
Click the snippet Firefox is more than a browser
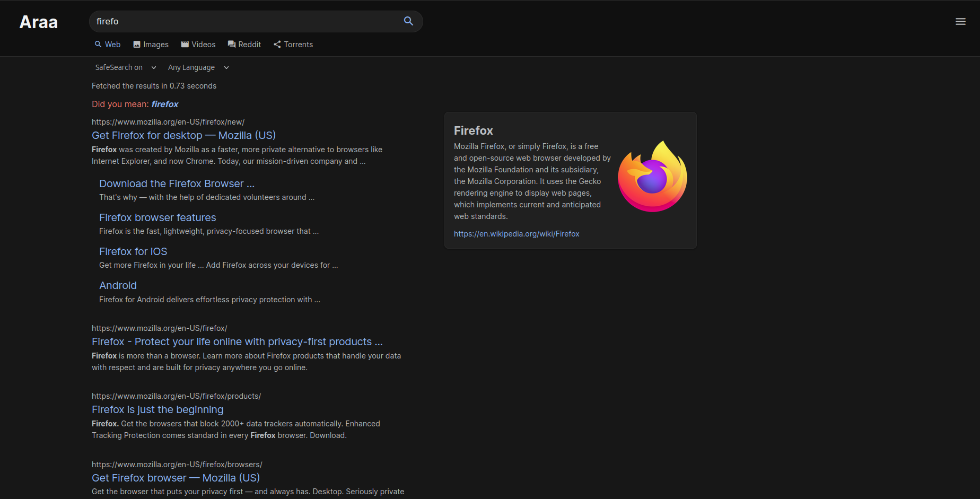click(246, 362)
